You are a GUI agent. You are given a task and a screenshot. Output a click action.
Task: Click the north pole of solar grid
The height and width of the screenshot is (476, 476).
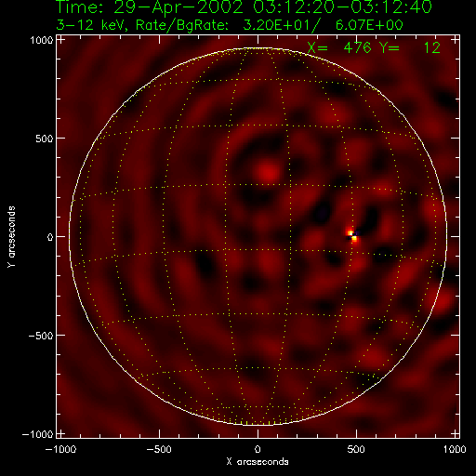point(258,48)
